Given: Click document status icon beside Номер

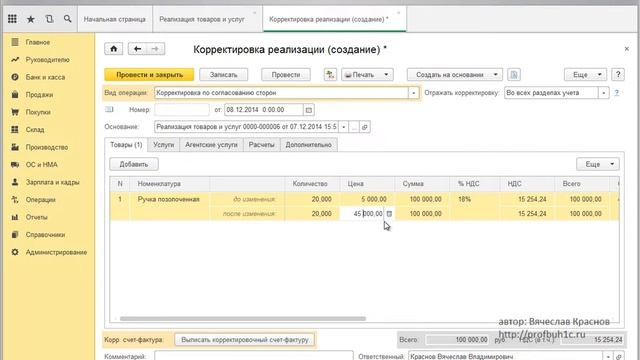Looking at the screenshot, I should coord(109,109).
